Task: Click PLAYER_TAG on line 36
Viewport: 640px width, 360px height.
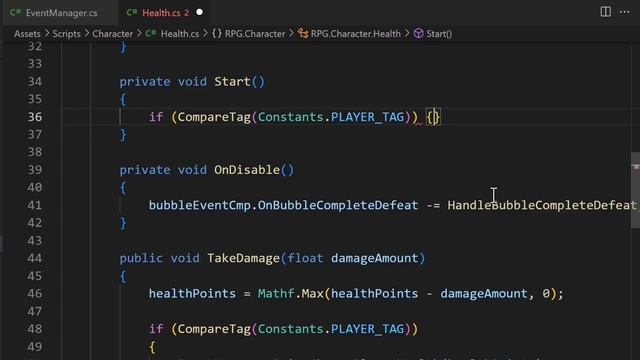Action: (x=367, y=117)
